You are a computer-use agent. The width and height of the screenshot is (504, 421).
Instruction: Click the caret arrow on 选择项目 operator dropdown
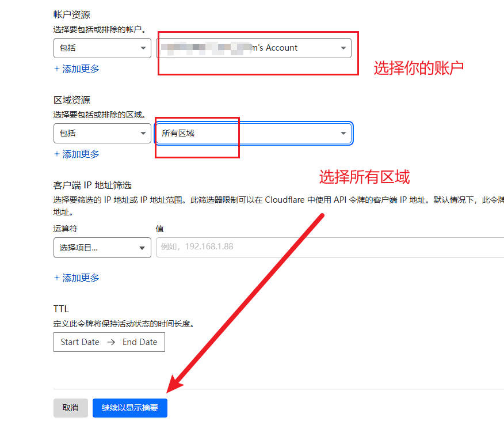pyautogui.click(x=142, y=248)
